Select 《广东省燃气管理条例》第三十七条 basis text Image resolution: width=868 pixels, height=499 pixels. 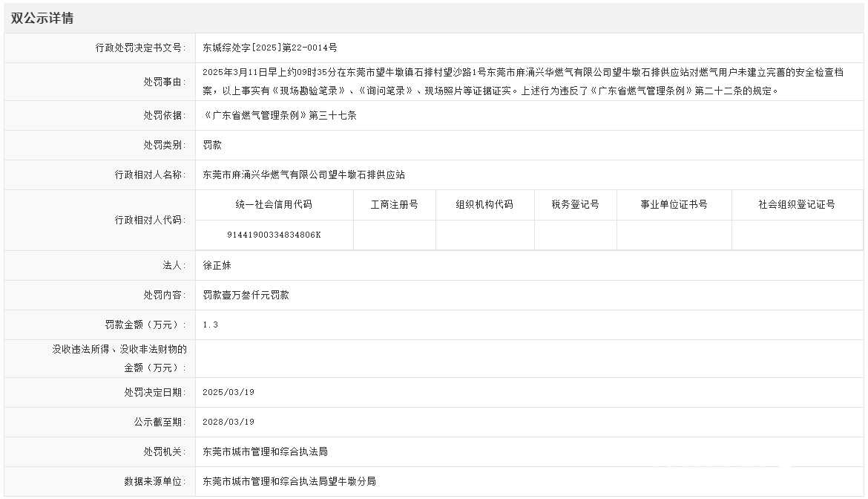pos(280,115)
